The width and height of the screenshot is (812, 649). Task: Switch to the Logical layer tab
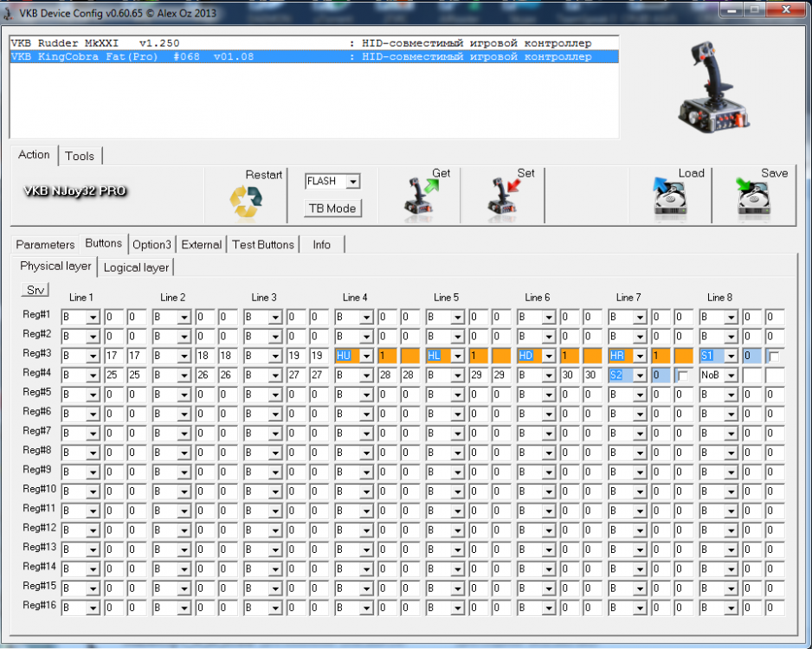coord(135,267)
